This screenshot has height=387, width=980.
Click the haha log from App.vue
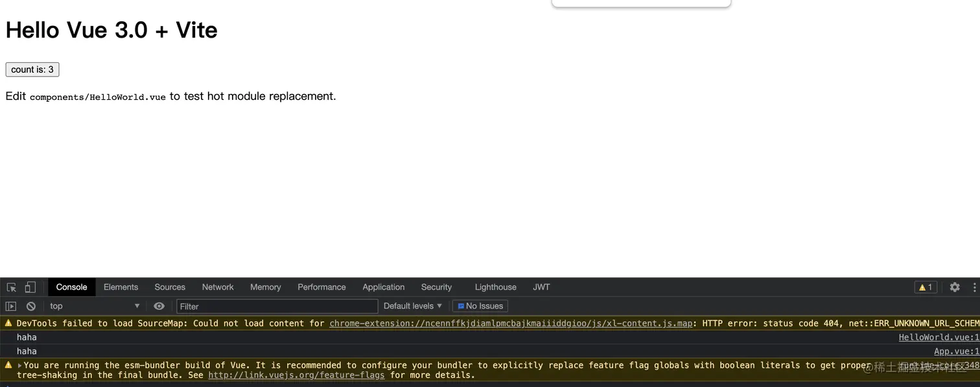coord(27,351)
